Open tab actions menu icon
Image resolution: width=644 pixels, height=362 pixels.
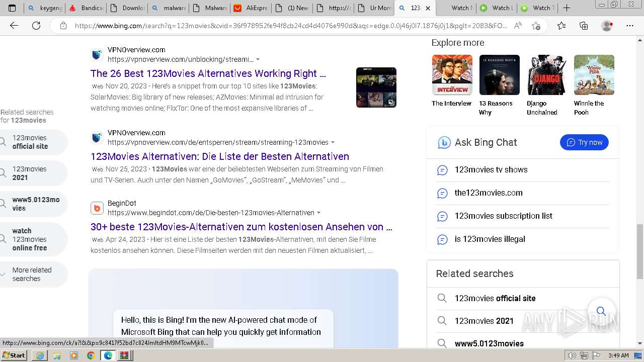coord(12,8)
